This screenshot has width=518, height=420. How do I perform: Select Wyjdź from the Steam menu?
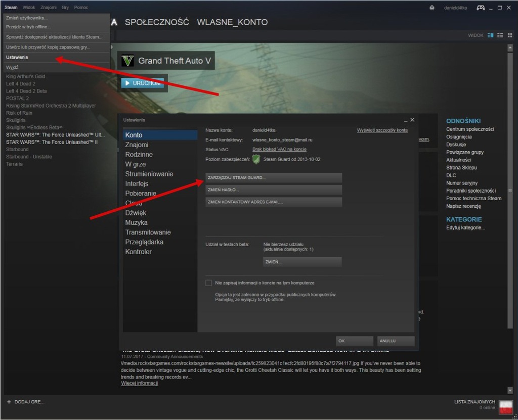click(57, 67)
